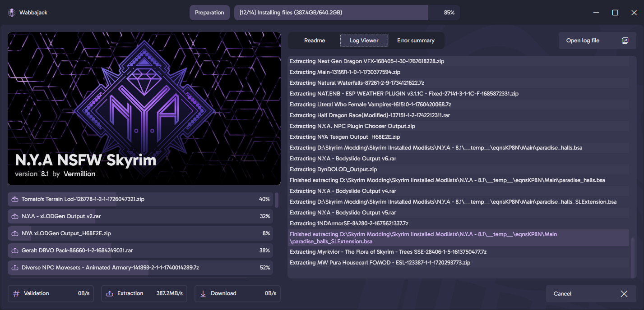Image resolution: width=644 pixels, height=310 pixels.
Task: Select N.Y.A - xLODGen Output v2.rar row
Action: (140, 216)
